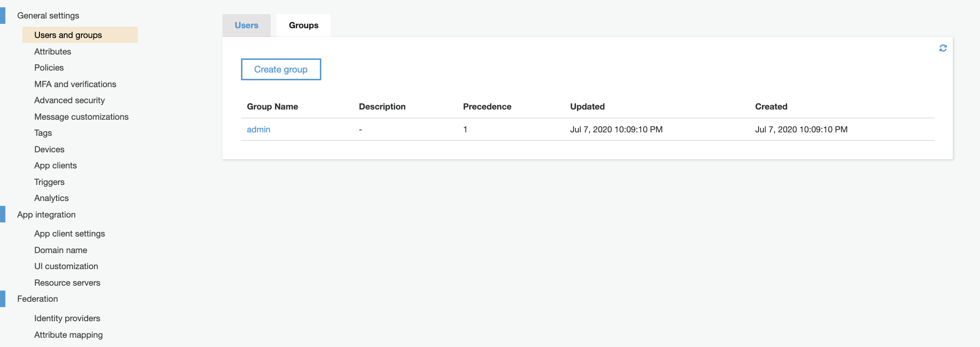Click the Create group button
This screenshot has width=980, height=347.
(x=281, y=69)
